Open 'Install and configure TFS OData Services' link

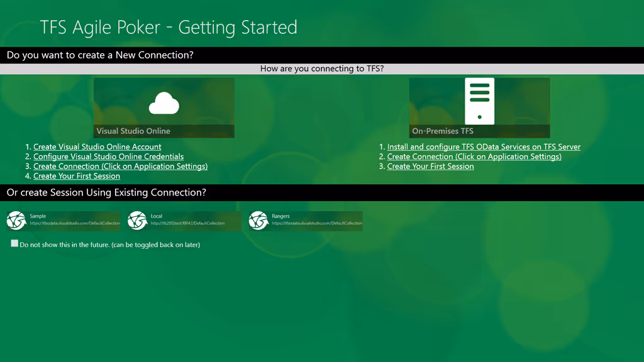click(484, 146)
